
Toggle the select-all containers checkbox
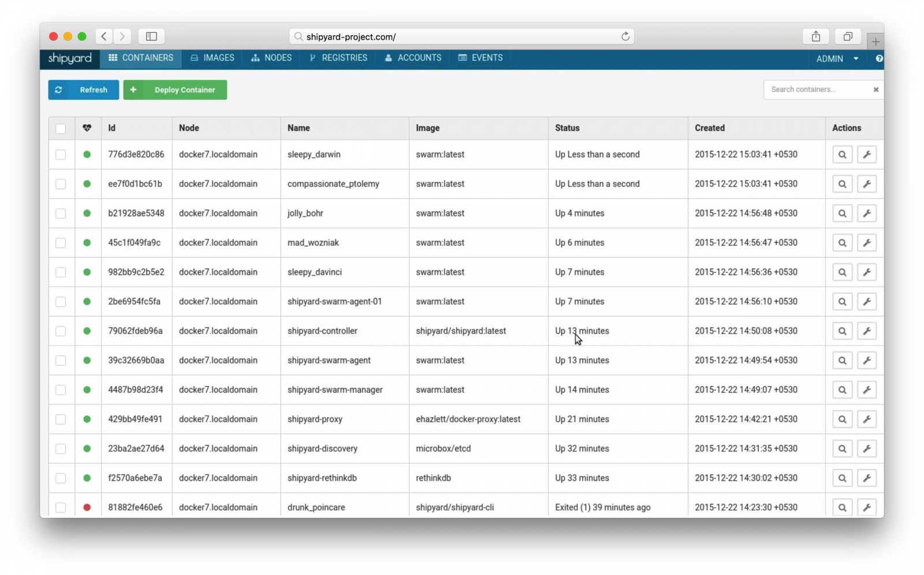[x=61, y=128]
